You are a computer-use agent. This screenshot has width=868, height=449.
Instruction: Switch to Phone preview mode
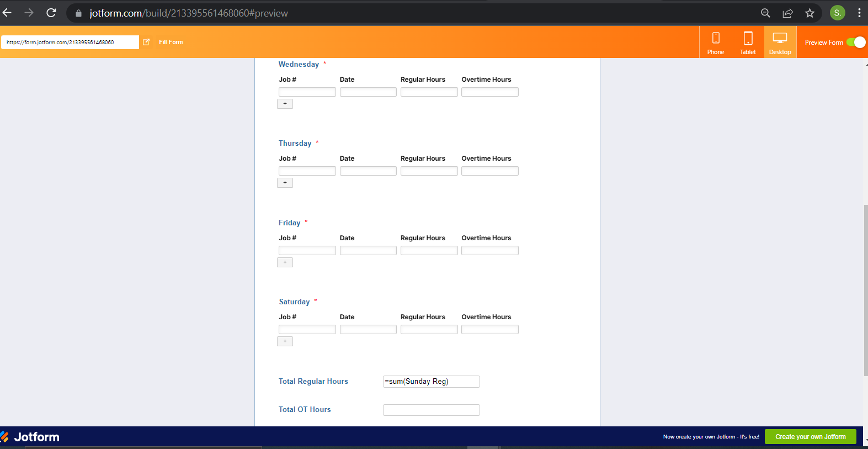coord(715,43)
